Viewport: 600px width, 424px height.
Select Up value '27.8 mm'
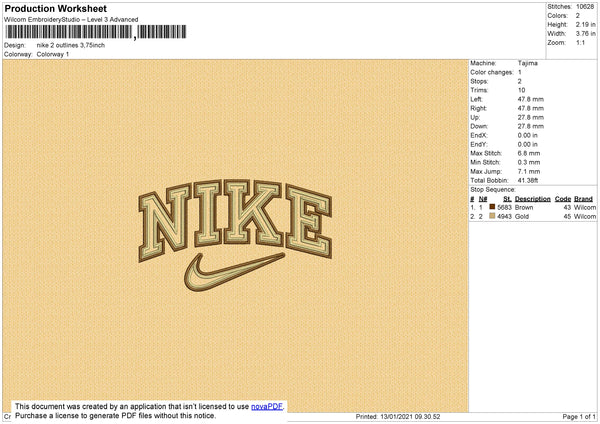click(x=531, y=117)
